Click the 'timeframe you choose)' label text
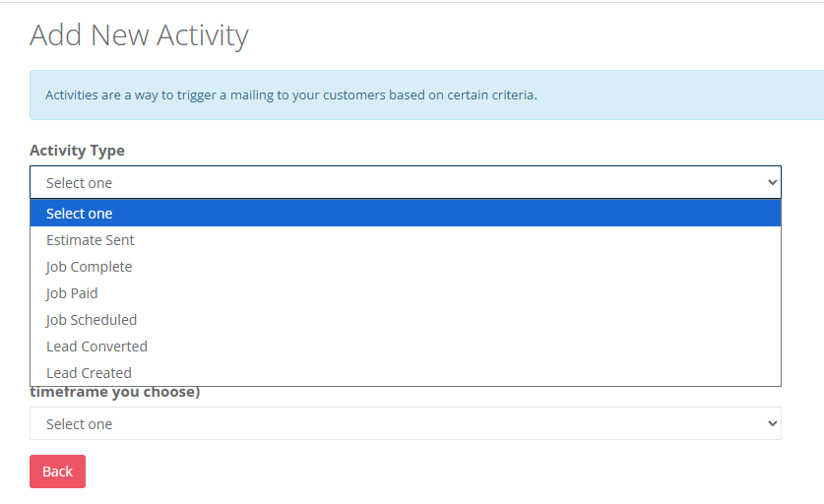Viewport: 824px width, 504px height. tap(114, 393)
